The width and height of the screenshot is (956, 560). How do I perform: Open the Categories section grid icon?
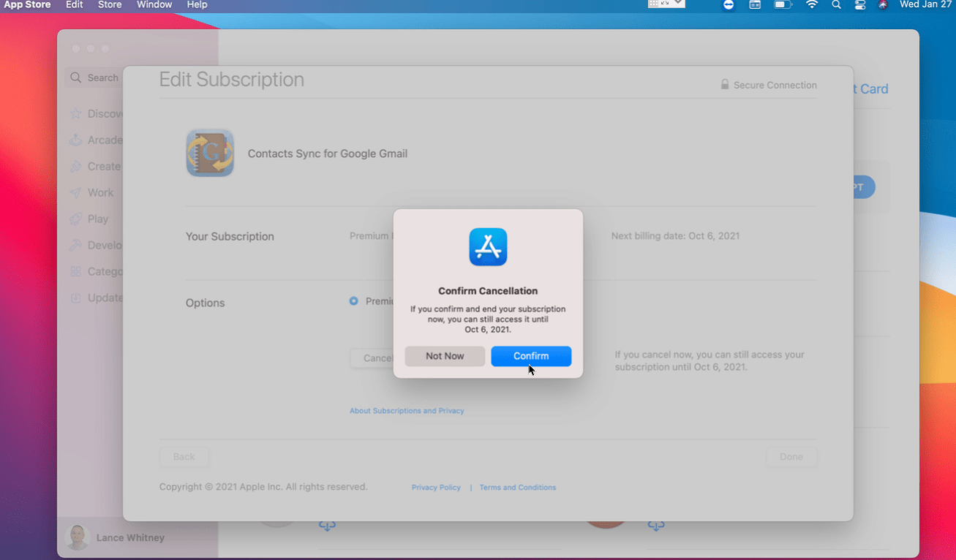pos(75,272)
